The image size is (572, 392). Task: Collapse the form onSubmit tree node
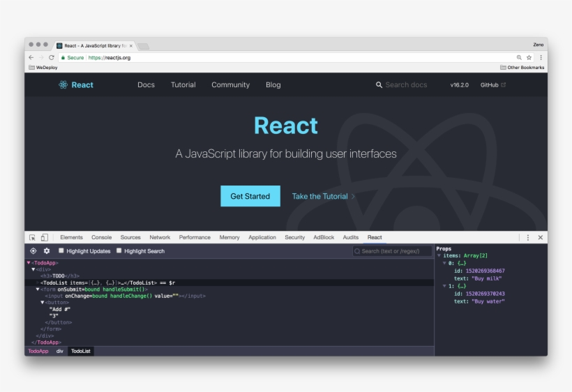coord(38,289)
